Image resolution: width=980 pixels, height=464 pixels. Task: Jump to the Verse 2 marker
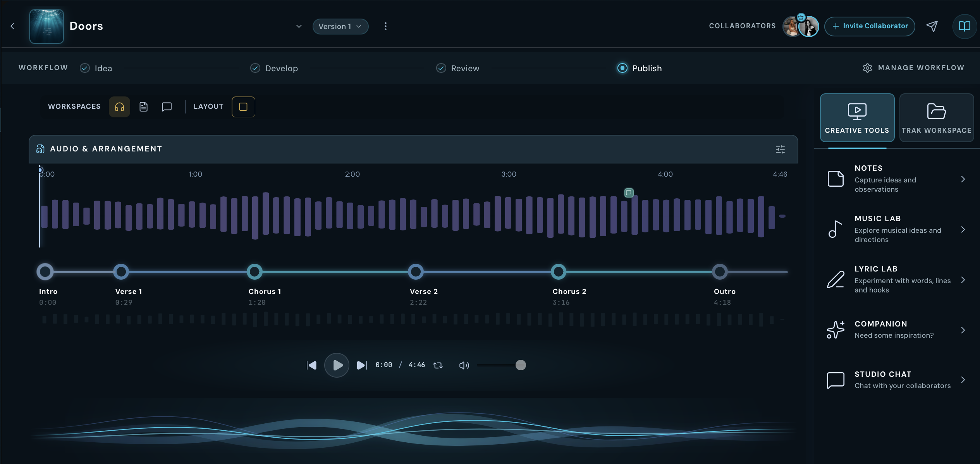416,272
